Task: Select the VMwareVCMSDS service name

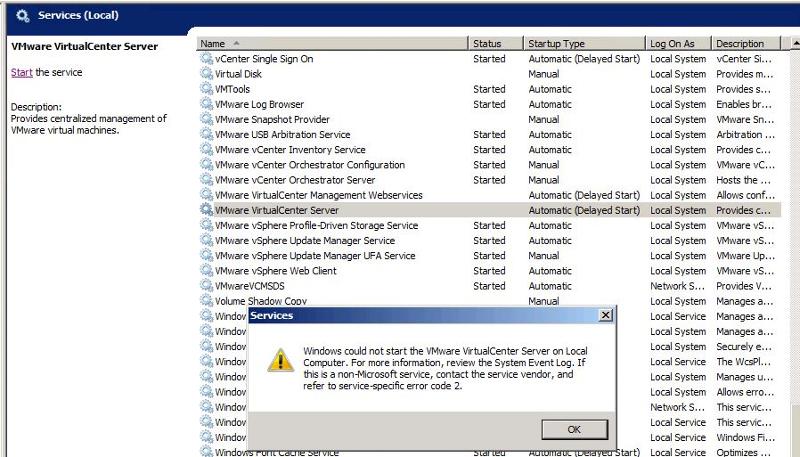Action: (x=249, y=286)
